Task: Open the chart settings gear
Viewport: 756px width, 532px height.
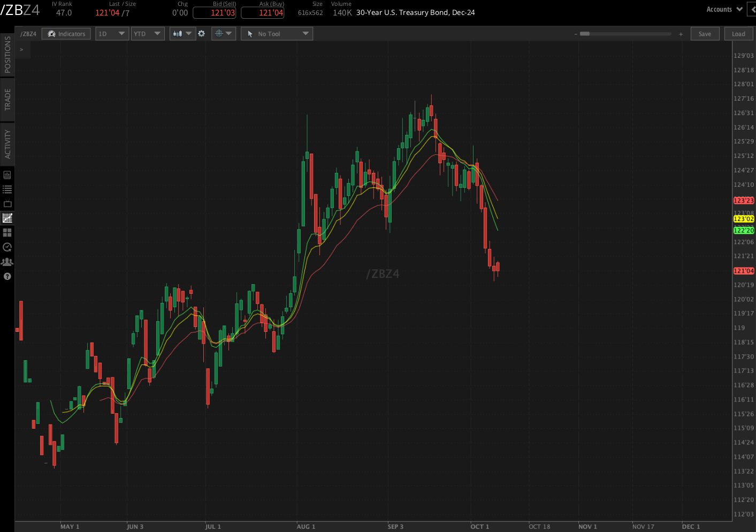Action: pyautogui.click(x=201, y=33)
